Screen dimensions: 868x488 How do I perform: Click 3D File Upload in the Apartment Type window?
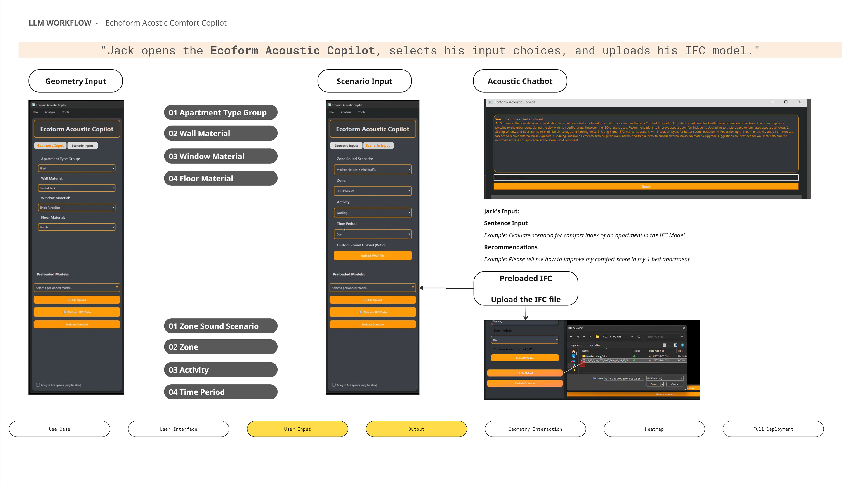(x=77, y=300)
